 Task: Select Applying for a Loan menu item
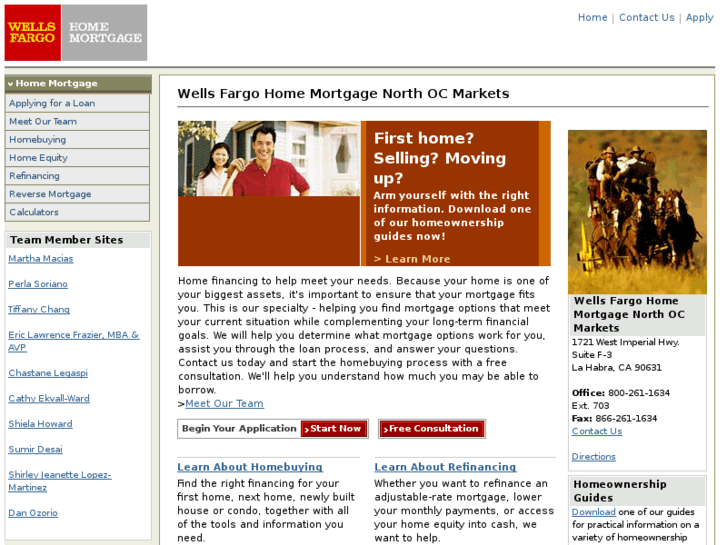point(77,103)
